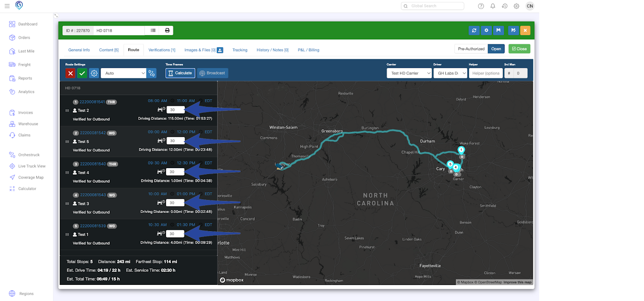
Task: Refresh the manifest using the sync icon
Action: point(474,30)
